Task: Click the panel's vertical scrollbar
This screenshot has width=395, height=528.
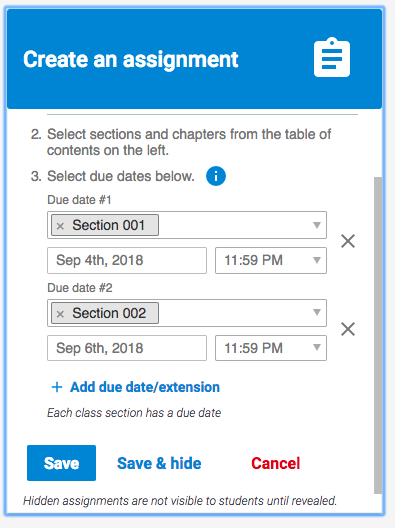Action: point(378,335)
